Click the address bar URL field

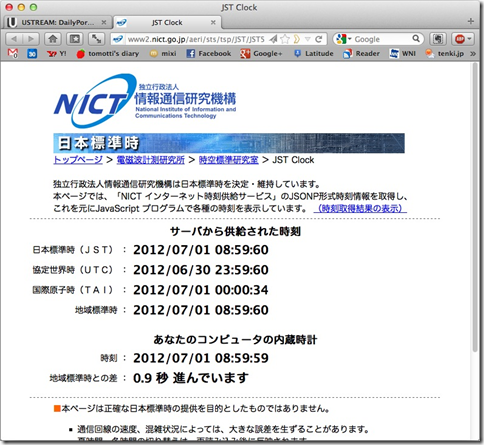click(x=196, y=39)
